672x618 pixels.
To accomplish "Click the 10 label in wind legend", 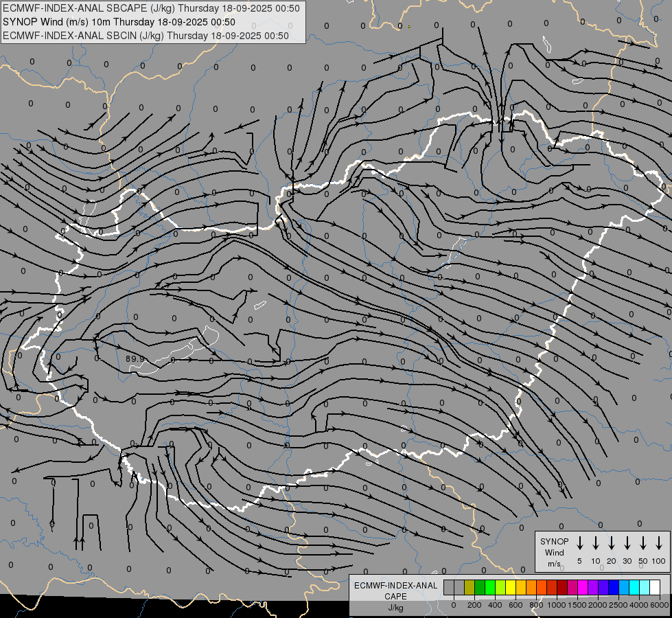I will (596, 561).
